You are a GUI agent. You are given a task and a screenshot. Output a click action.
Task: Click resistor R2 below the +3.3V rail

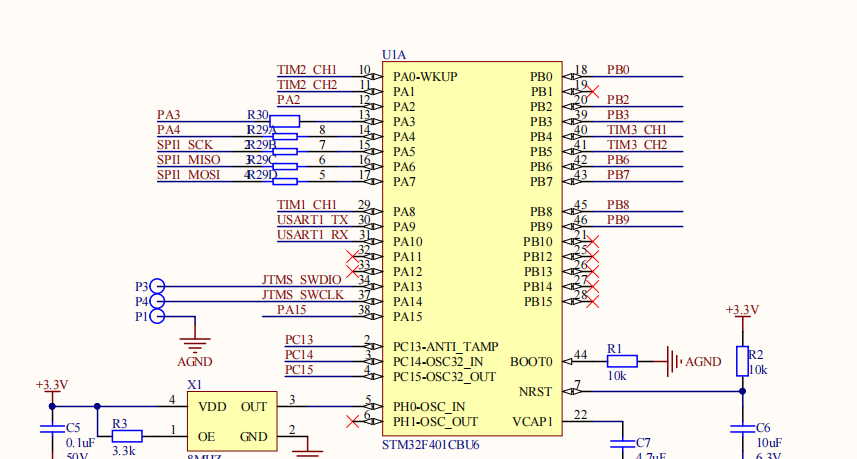coord(742,361)
